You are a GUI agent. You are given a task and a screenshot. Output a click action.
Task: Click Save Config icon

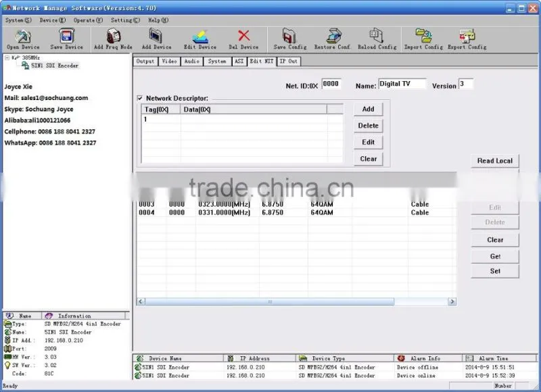pyautogui.click(x=289, y=36)
